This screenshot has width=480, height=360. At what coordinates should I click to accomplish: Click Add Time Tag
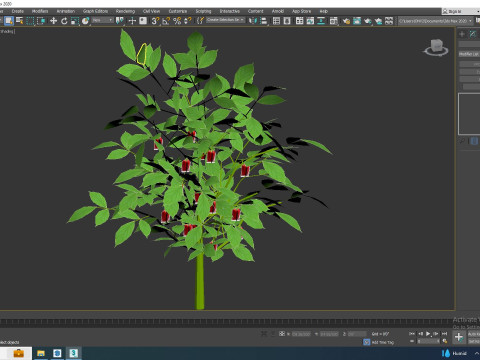pos(382,342)
